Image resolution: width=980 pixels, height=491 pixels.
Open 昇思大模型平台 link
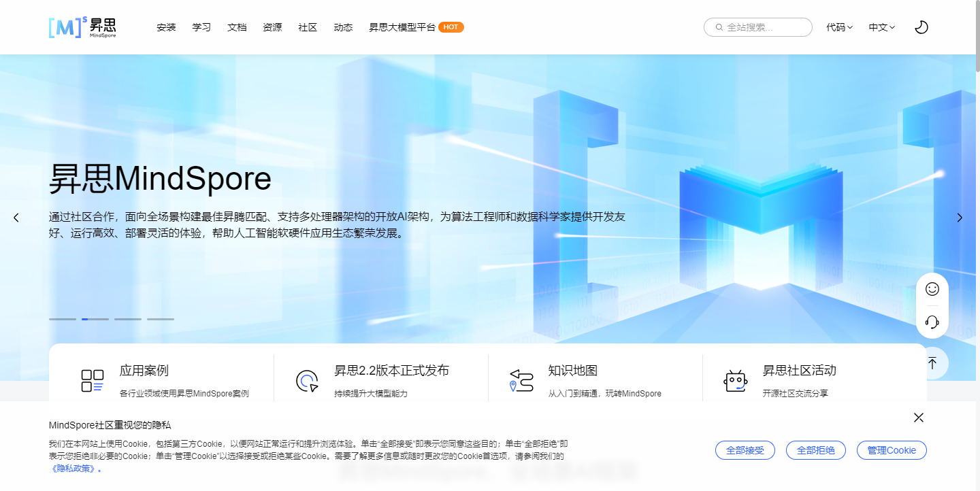tap(402, 27)
